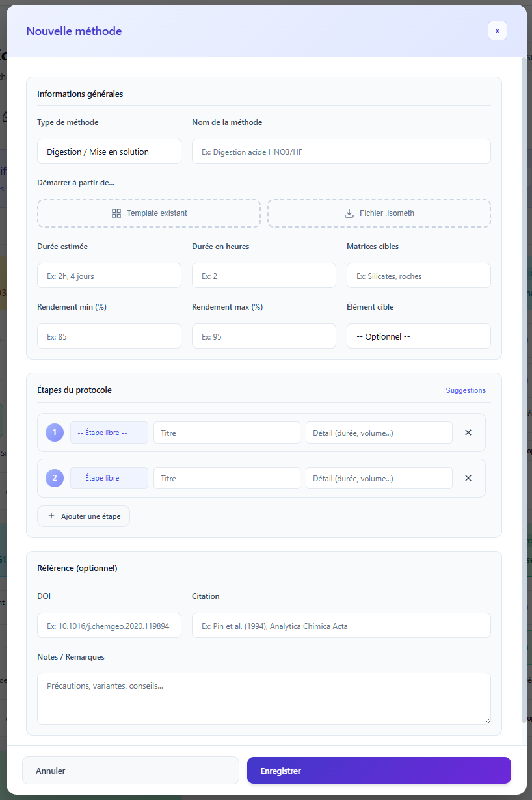Click the Fichier .isometh download icon
The width and height of the screenshot is (532, 800).
(349, 213)
